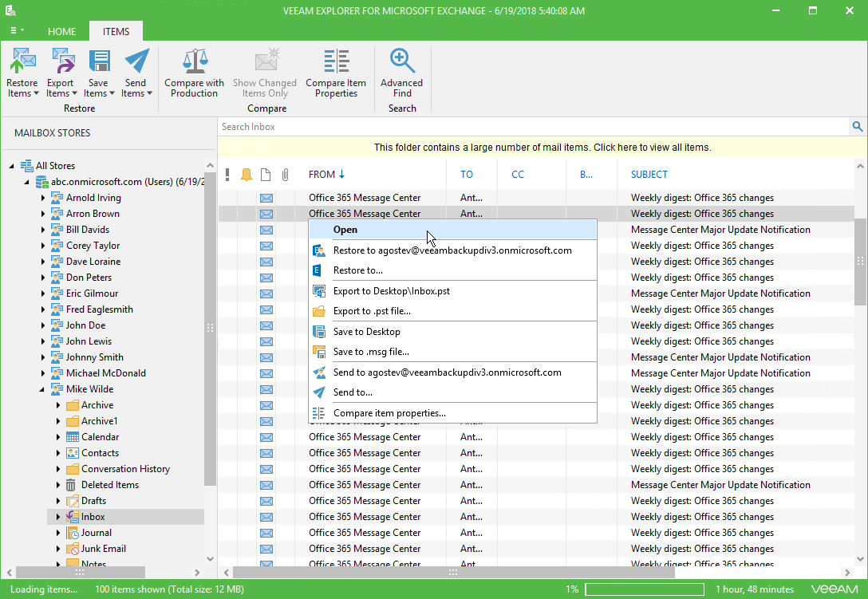Expand the Deleted Items folder

tap(58, 485)
